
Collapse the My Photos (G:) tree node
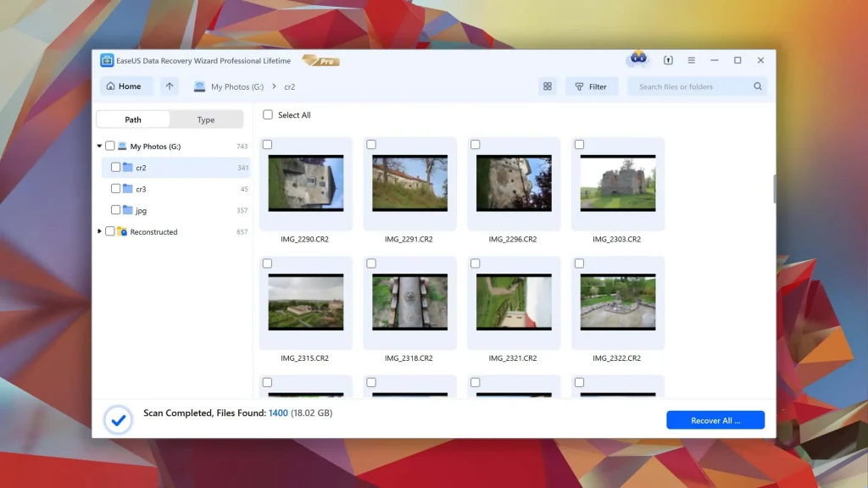(100, 146)
